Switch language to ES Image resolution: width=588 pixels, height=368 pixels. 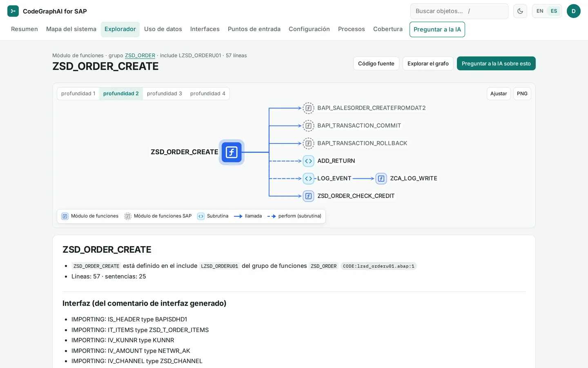[554, 11]
